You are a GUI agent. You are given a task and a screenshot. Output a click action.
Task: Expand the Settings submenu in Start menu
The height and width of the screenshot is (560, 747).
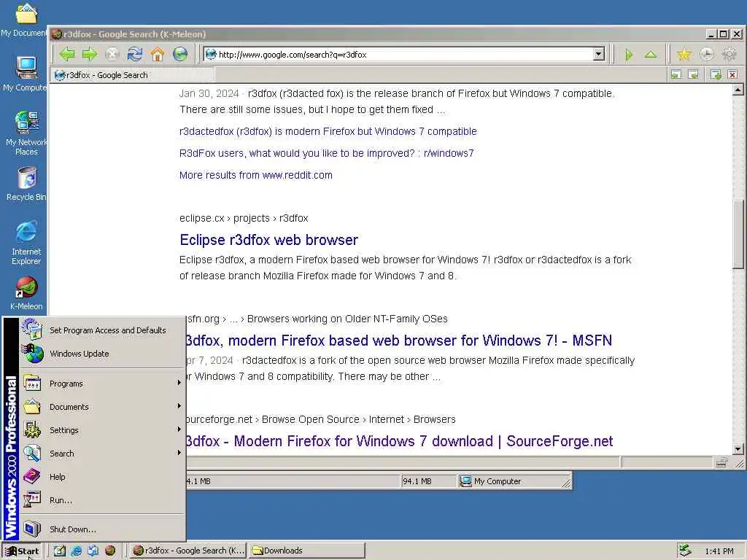[x=102, y=430]
